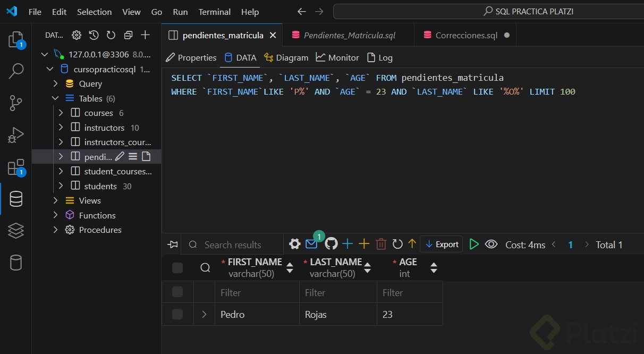Refresh results with circular arrow icon
644x354 pixels.
[x=397, y=244]
